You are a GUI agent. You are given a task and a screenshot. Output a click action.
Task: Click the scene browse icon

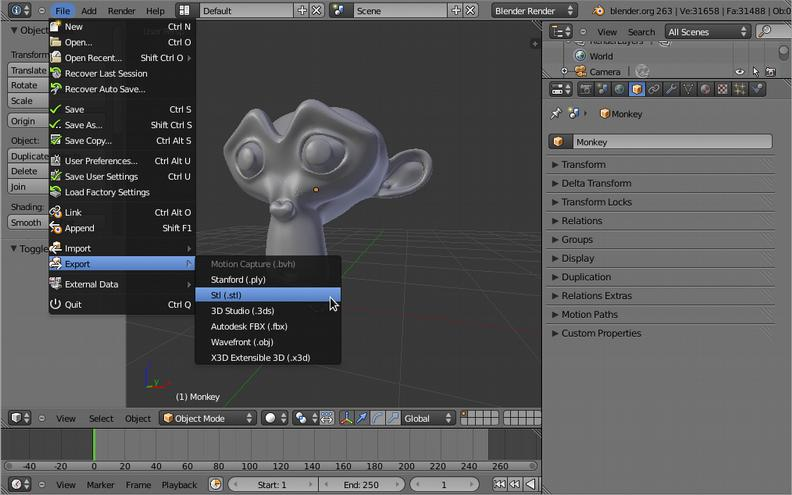pos(339,11)
